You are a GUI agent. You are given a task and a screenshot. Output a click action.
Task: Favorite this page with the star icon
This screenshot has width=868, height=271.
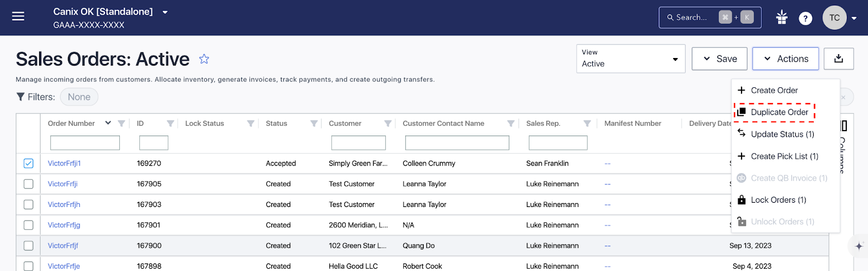pyautogui.click(x=204, y=59)
